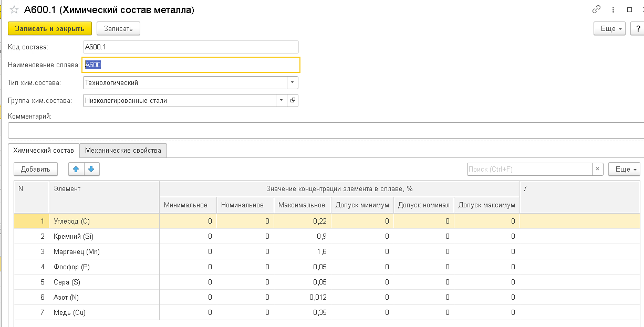
Task: Click the Допуск минимум column header
Action: (x=362, y=205)
